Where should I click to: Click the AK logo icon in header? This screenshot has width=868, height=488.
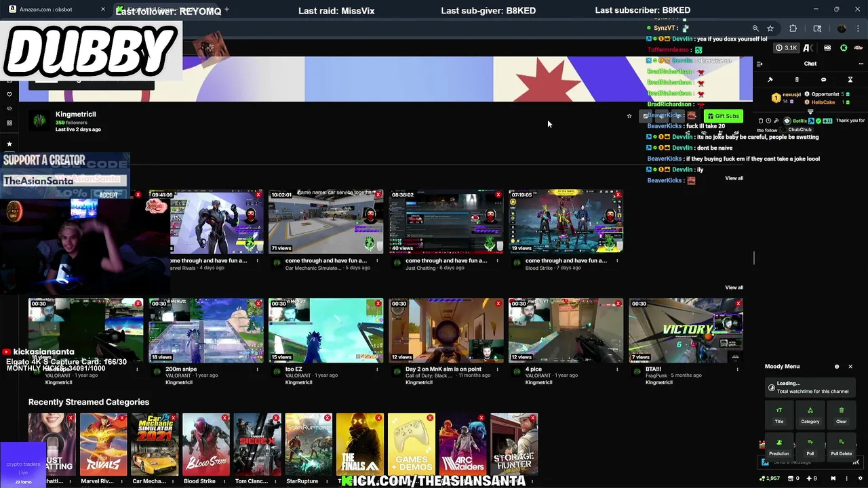(807, 47)
